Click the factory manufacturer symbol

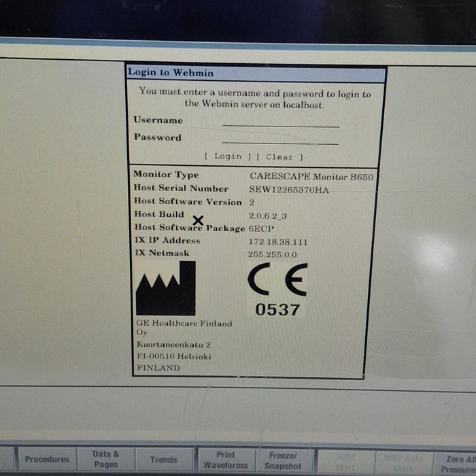166,288
